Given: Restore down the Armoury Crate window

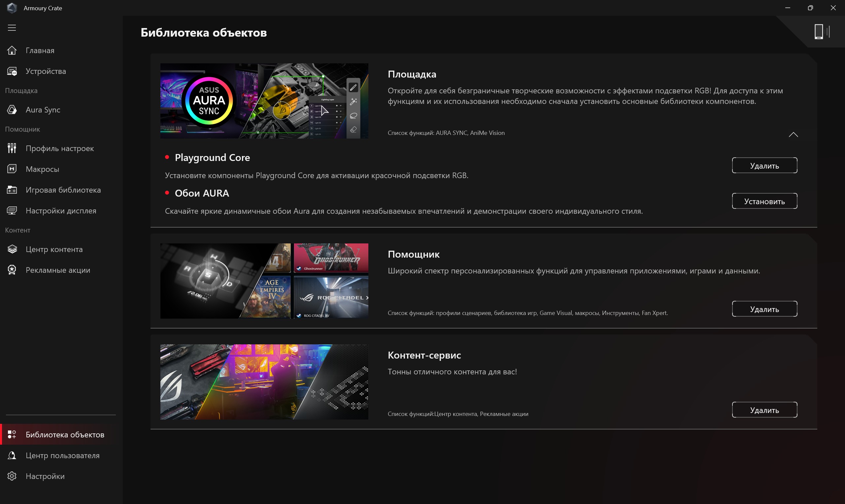Looking at the screenshot, I should click(810, 8).
